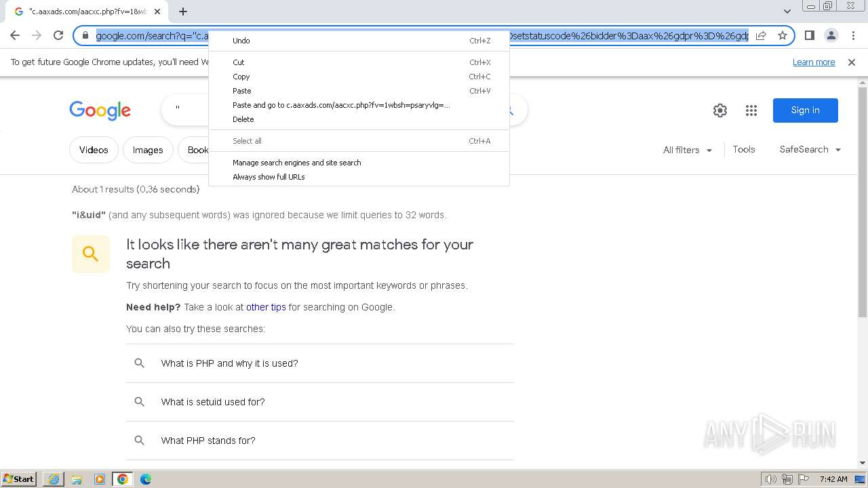
Task: Sign in to Google account
Action: pos(806,110)
